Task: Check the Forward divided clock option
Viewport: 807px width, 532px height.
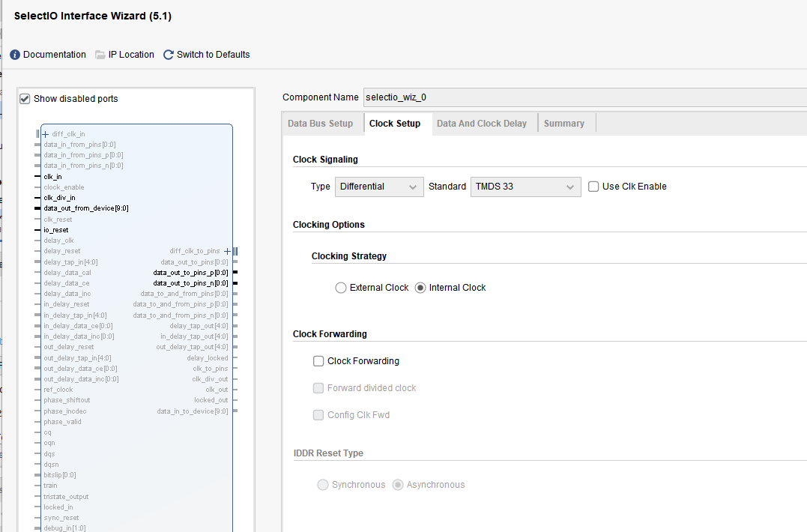Action: coord(318,388)
